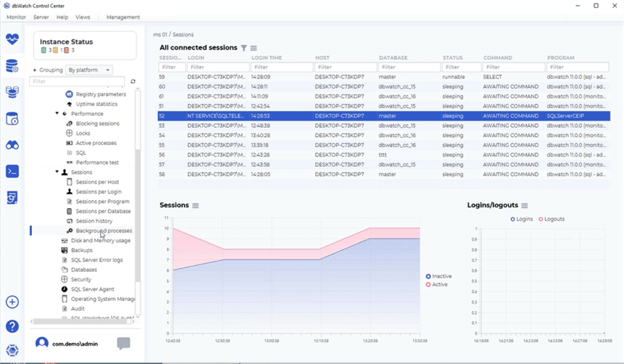Click the LOGIN column filter field
The image size is (624, 364).
click(x=218, y=67)
